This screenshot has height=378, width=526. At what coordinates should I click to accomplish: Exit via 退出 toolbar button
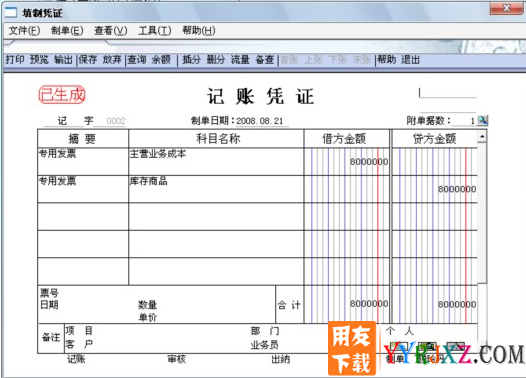(411, 60)
